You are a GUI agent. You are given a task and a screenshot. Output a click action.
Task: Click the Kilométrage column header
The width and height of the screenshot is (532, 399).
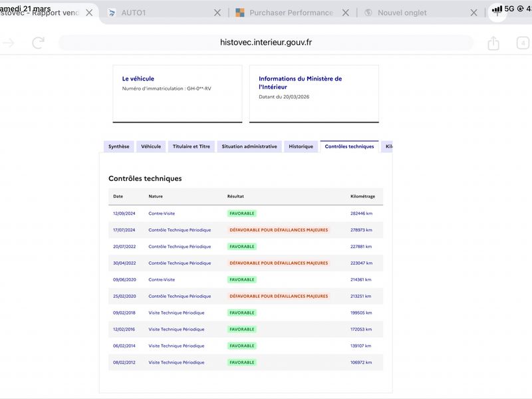[x=362, y=196]
